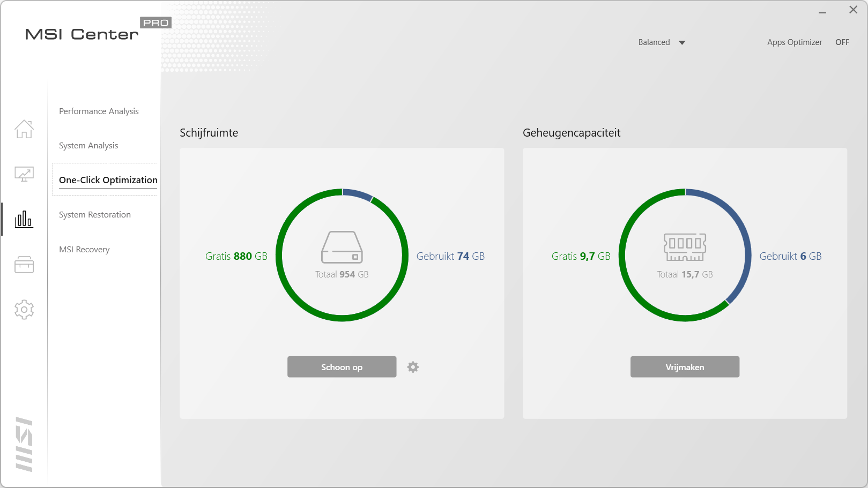Screen dimensions: 868x488
Task: Go to System Restoration
Action: point(95,215)
